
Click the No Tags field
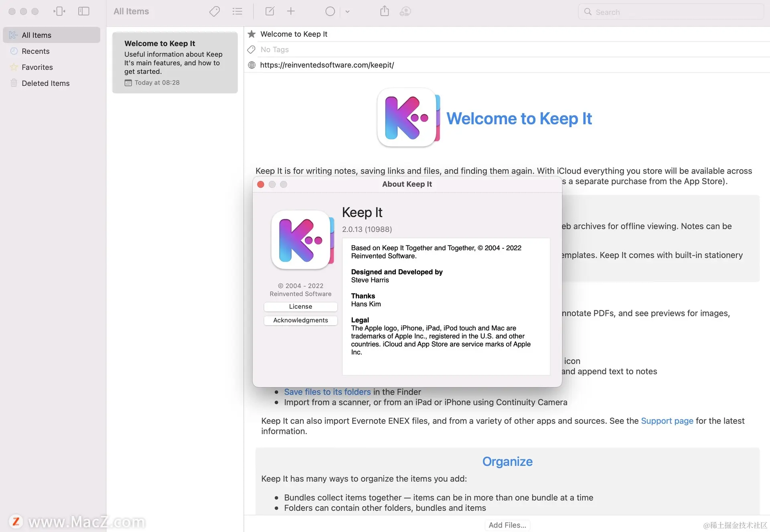pos(275,50)
